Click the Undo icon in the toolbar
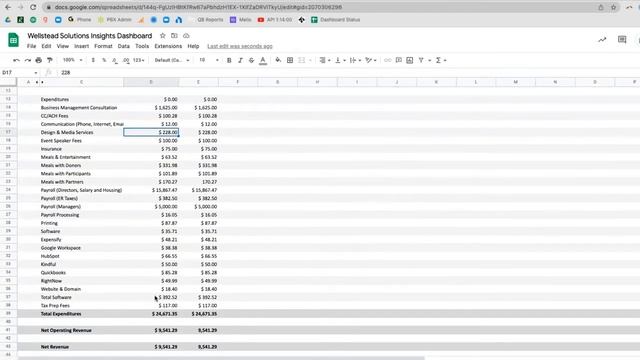 pyautogui.click(x=16, y=60)
